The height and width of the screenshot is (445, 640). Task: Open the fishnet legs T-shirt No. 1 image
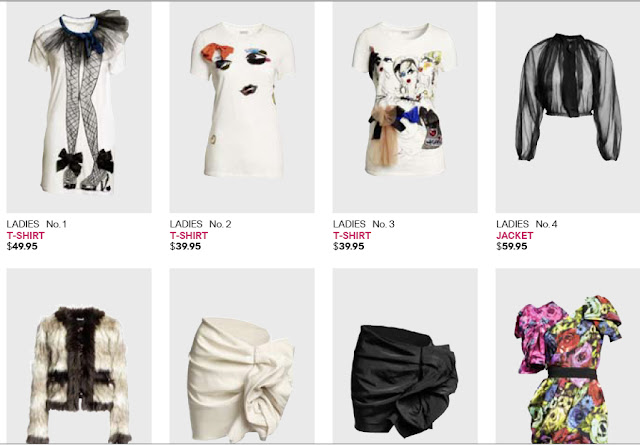79,107
